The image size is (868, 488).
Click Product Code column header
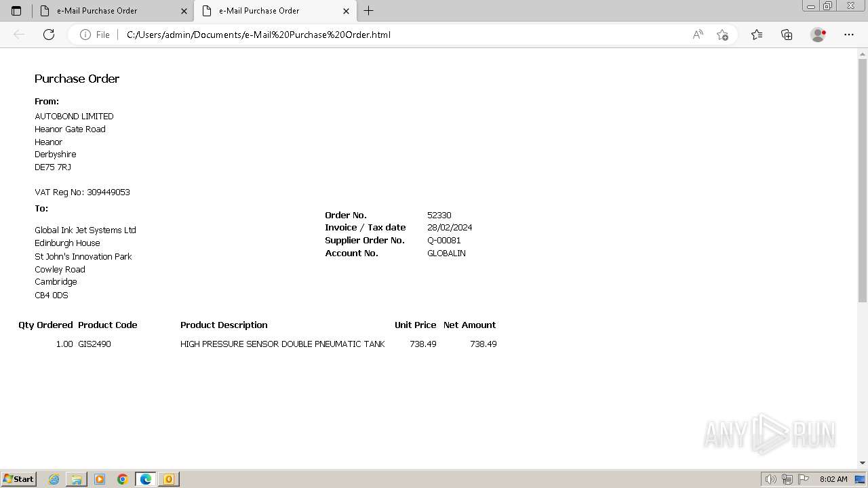pyautogui.click(x=108, y=325)
